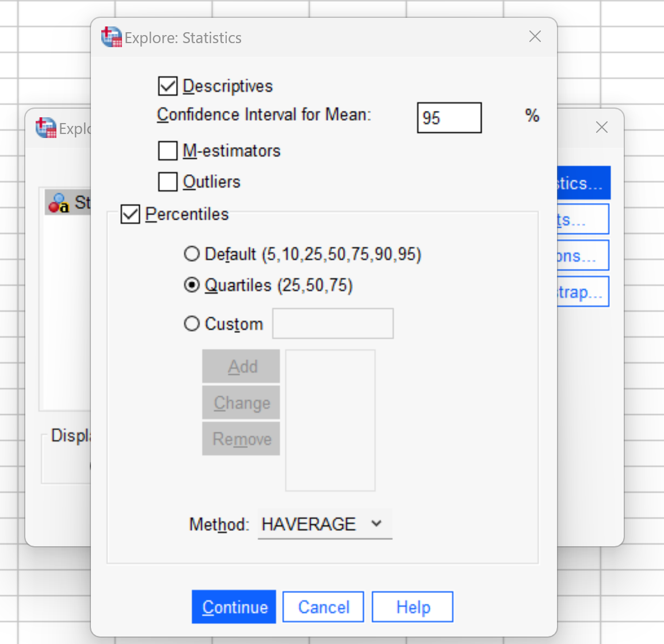Viewport: 664px width, 644px height.
Task: Open Help for the Statistics dialog
Action: click(x=412, y=607)
